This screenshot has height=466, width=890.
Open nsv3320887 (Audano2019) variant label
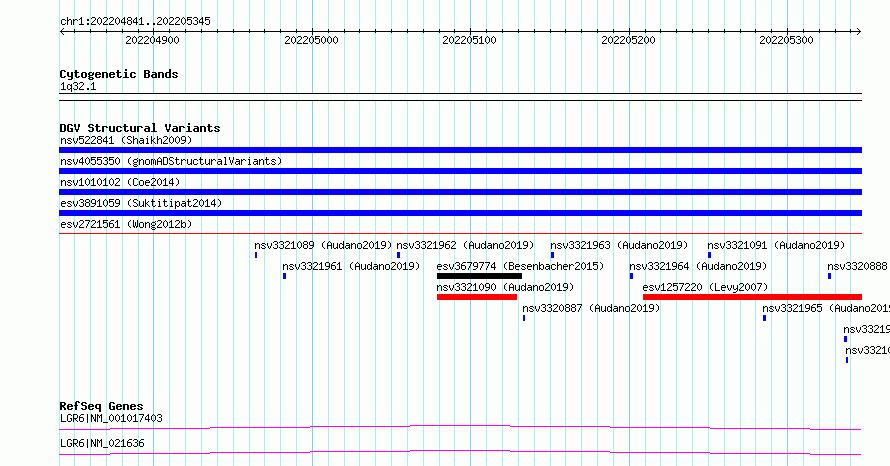click(591, 308)
